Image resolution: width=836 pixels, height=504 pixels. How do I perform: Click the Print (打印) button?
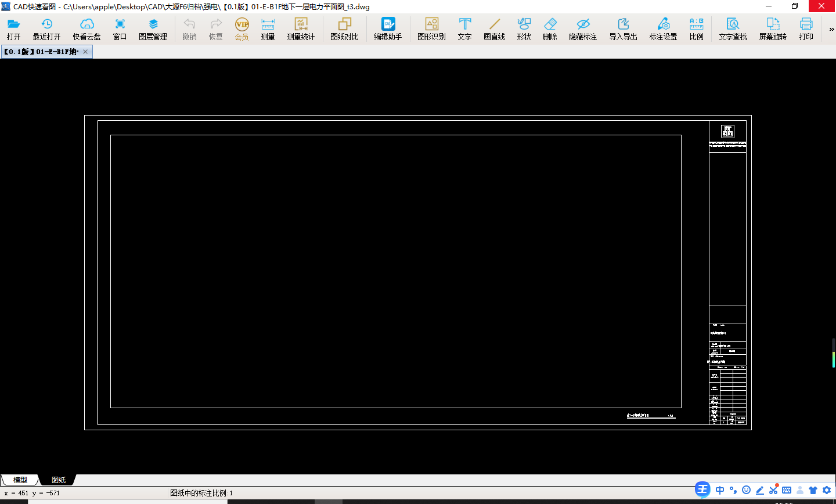(x=806, y=28)
